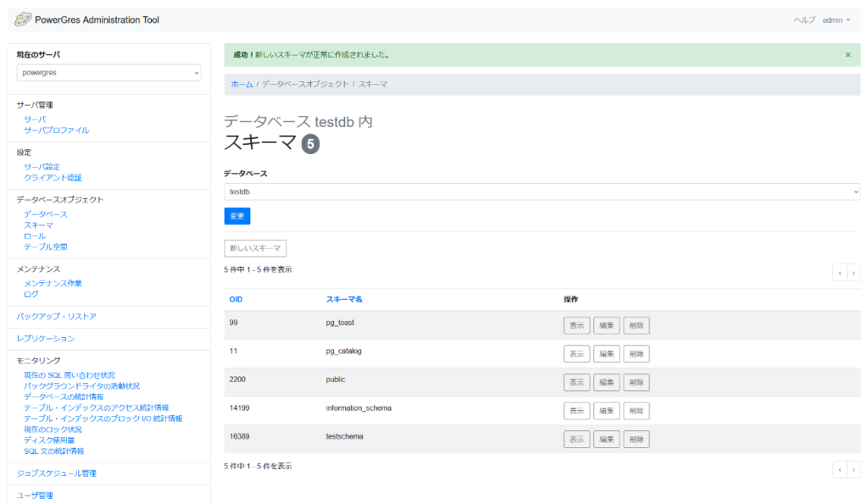The width and height of the screenshot is (868, 504).
Task: Open 現在の SQL 問い合わせ状況 link
Action: (x=70, y=375)
